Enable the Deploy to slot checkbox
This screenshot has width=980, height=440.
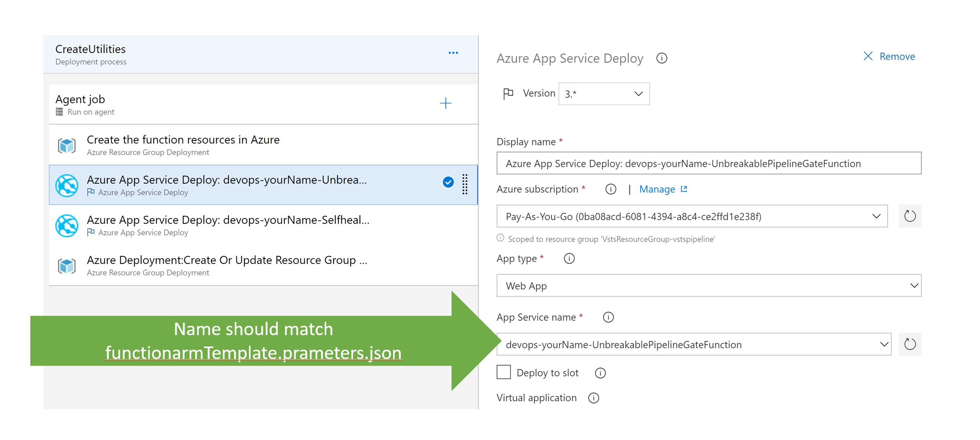point(504,372)
